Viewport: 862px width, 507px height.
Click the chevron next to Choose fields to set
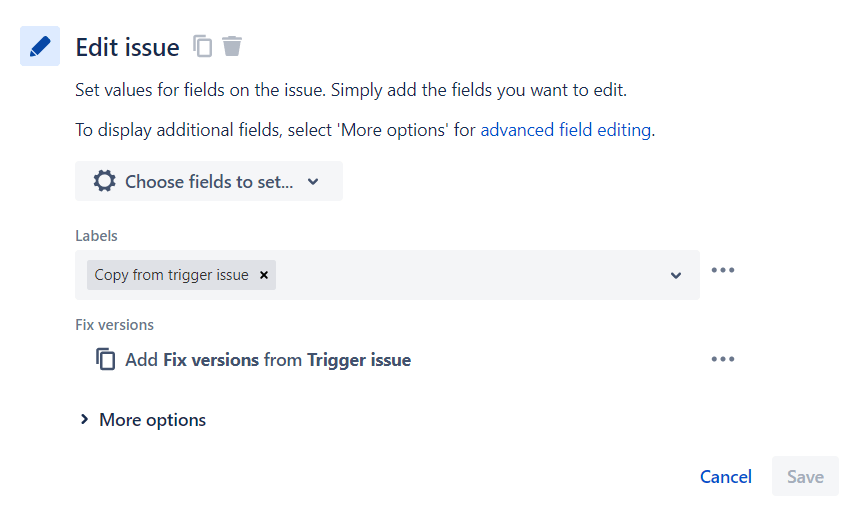tap(313, 181)
